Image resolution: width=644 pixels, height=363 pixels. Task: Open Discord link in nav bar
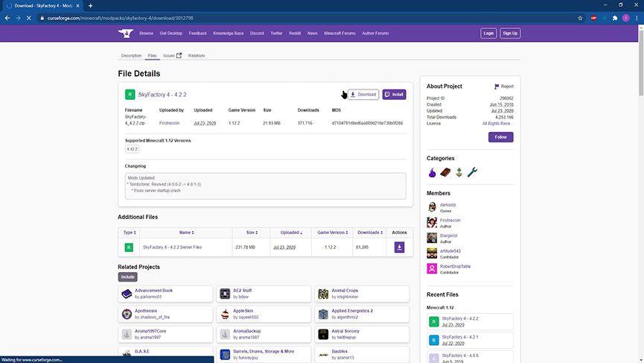point(257,34)
